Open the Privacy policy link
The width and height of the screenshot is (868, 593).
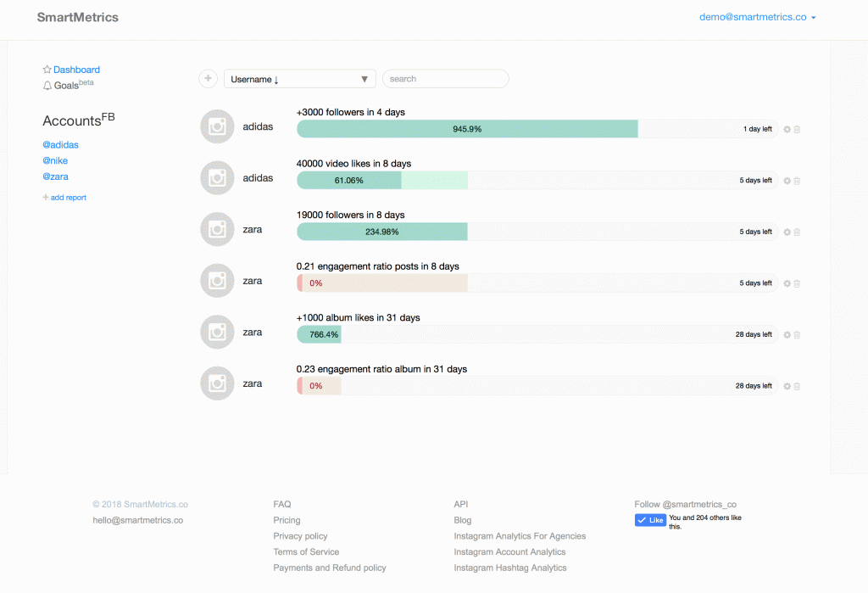[x=300, y=536]
